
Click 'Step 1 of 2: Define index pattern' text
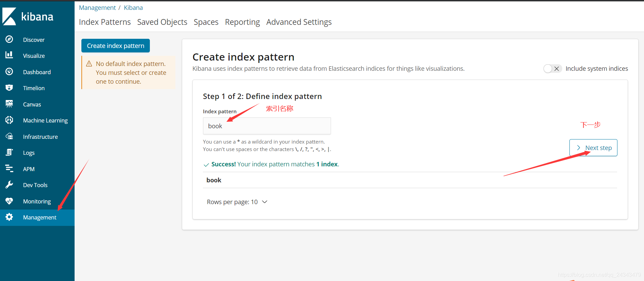(x=262, y=96)
